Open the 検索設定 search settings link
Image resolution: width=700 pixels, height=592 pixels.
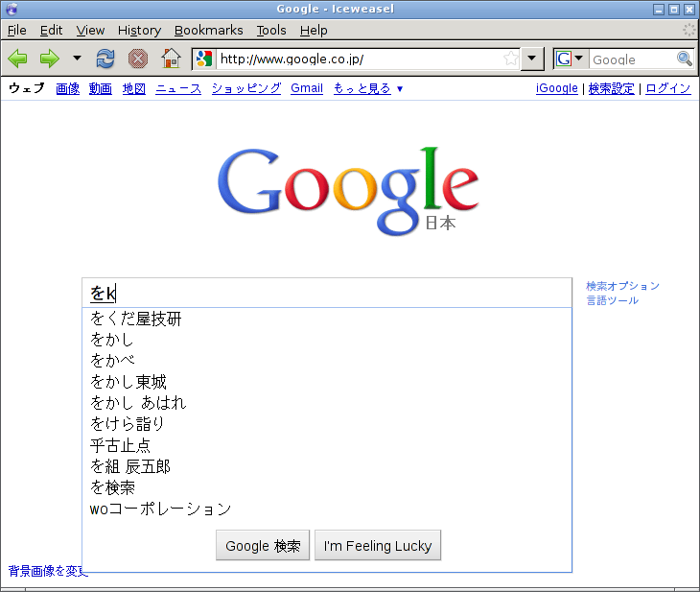pyautogui.click(x=611, y=88)
